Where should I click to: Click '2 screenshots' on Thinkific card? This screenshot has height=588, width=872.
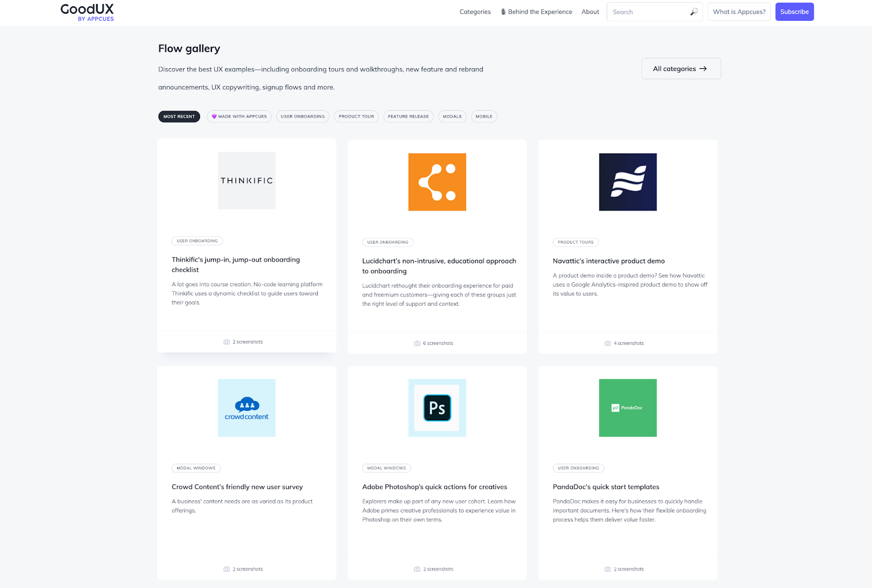(247, 342)
